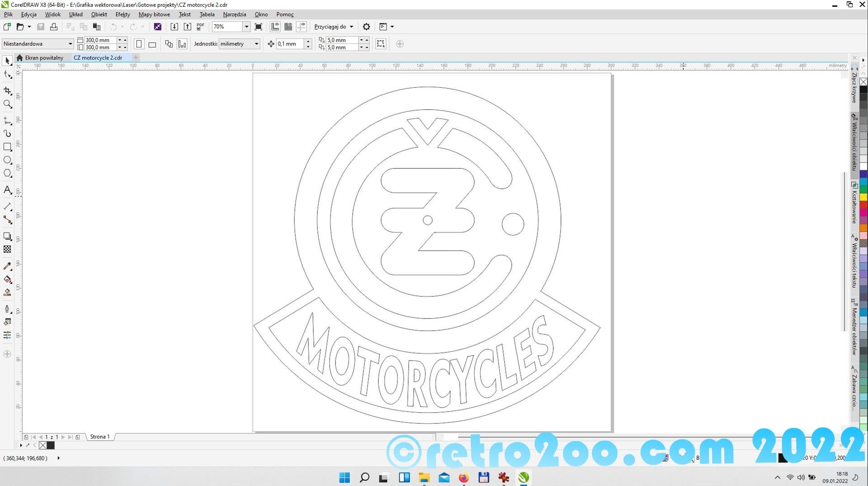Select the Rectangle tool
Image resolution: width=868 pixels, height=486 pixels.
[7, 147]
